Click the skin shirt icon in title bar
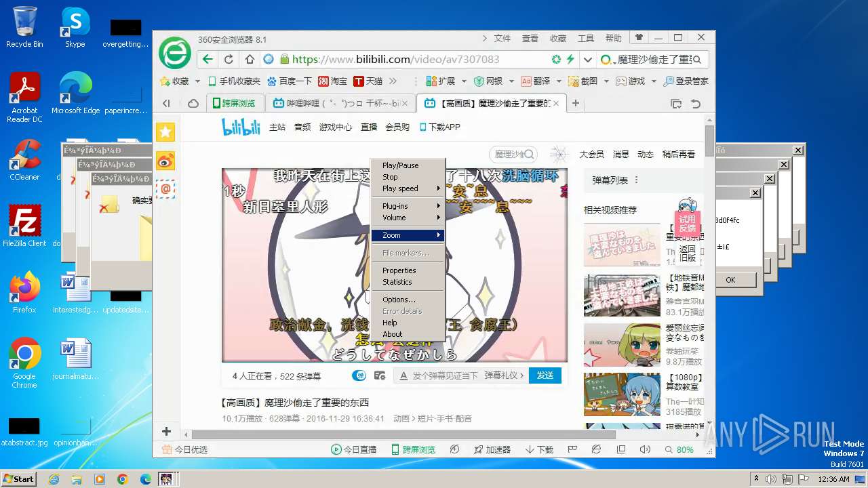 click(638, 37)
